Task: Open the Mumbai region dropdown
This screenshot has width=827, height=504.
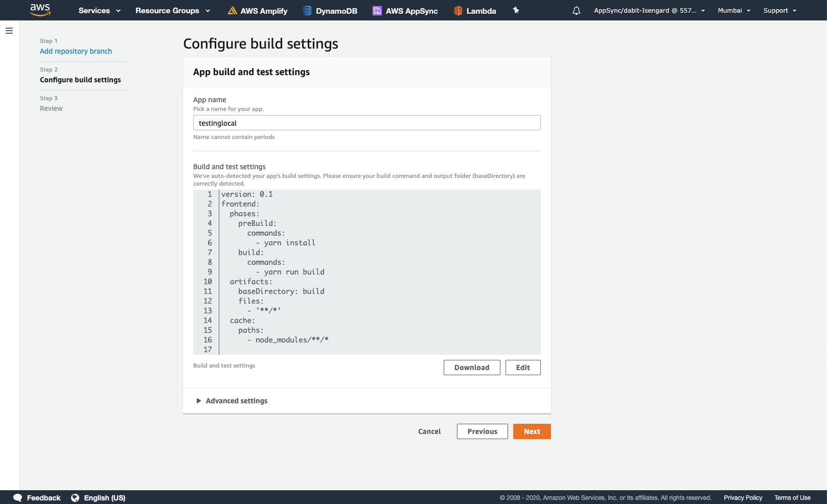Action: [734, 11]
